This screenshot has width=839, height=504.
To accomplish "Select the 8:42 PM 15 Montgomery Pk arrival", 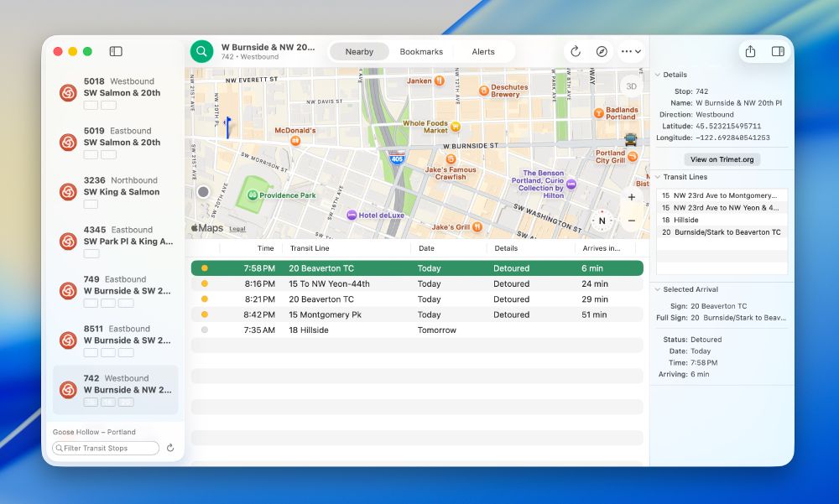I will click(417, 315).
